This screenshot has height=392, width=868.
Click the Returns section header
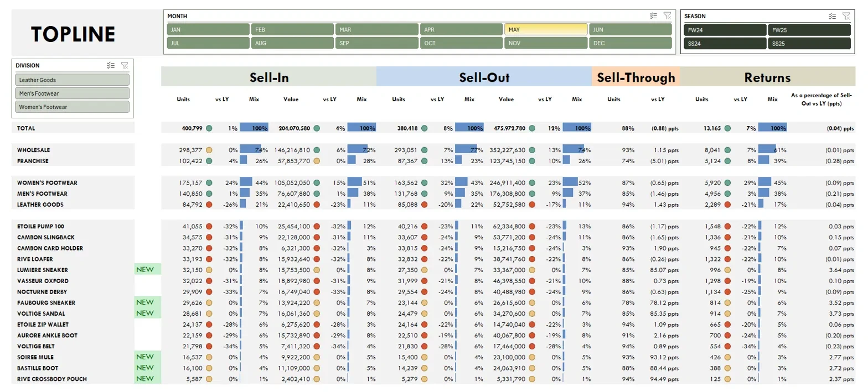pos(767,77)
